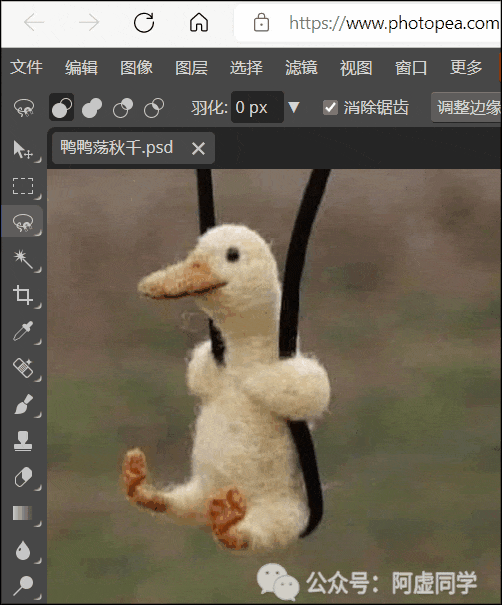Viewport: 502px width, 605px height.
Task: Open the 文件 menu
Action: click(26, 68)
